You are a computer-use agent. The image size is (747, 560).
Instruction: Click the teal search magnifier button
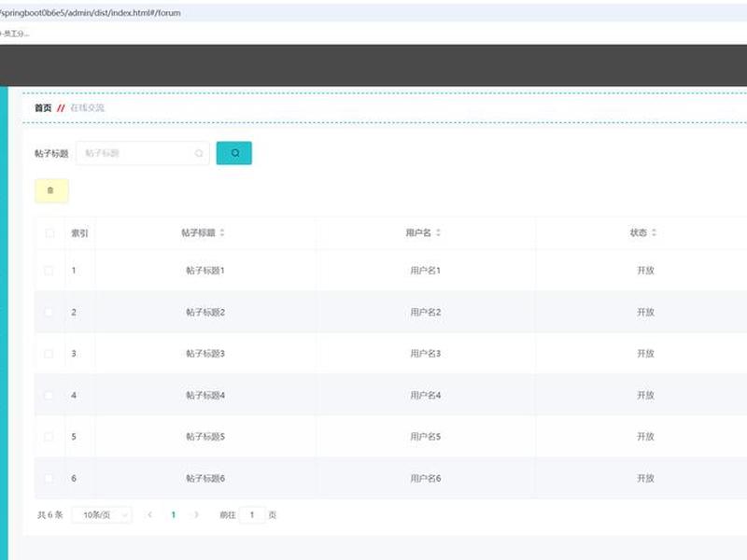click(234, 153)
